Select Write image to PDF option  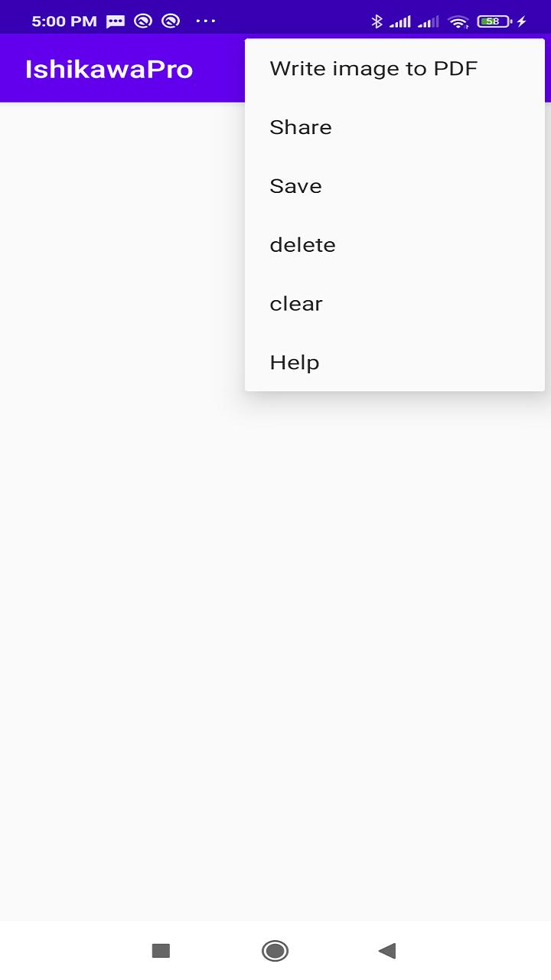pyautogui.click(x=395, y=69)
